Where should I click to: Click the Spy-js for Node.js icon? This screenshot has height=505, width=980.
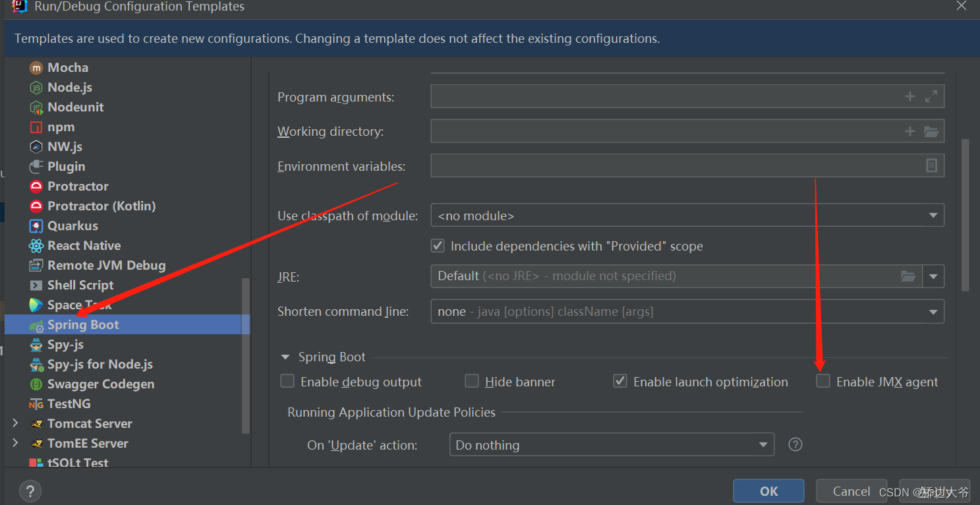[36, 364]
